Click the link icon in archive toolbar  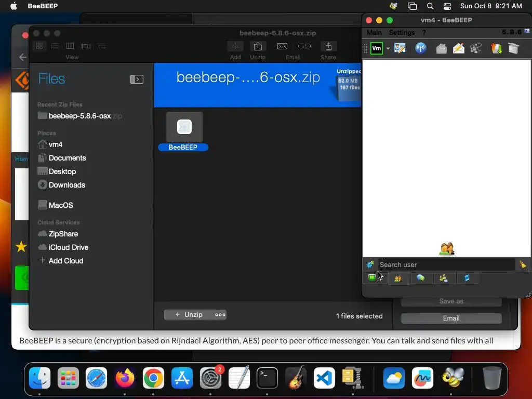click(304, 46)
